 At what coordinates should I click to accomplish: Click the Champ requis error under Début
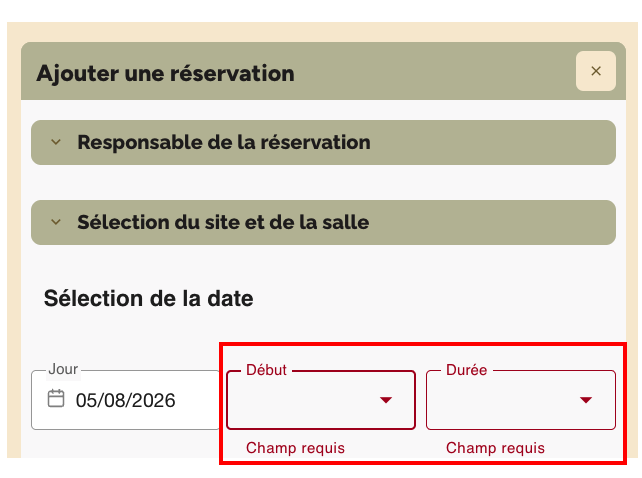point(295,448)
